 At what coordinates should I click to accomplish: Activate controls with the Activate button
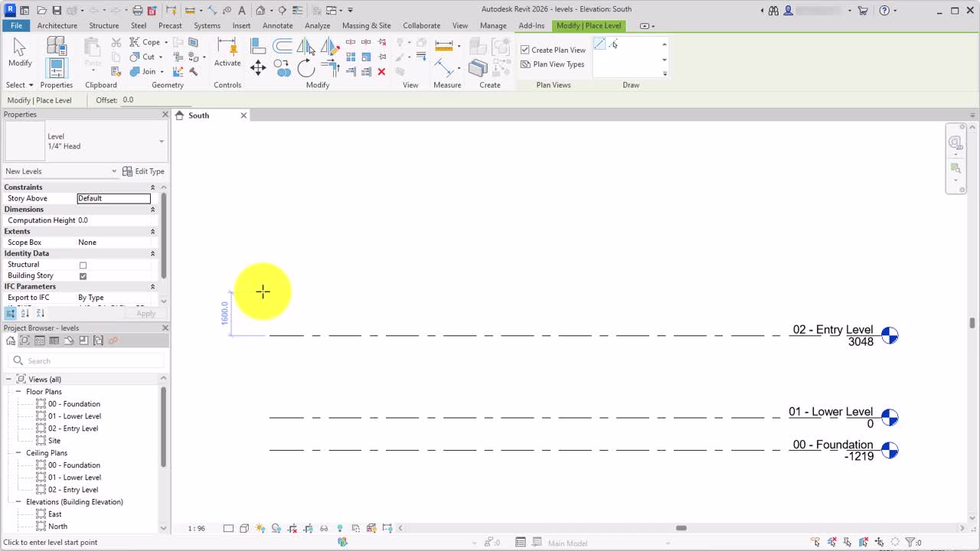pyautogui.click(x=227, y=52)
